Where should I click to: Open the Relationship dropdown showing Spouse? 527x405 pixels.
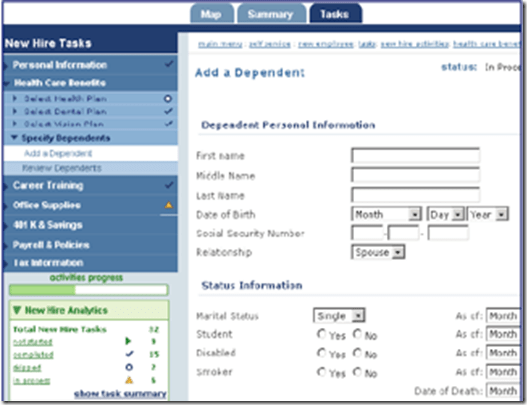[x=378, y=252]
